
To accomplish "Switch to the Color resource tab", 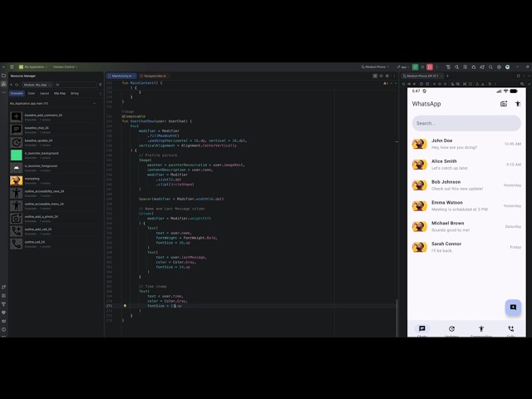I will tap(32, 93).
